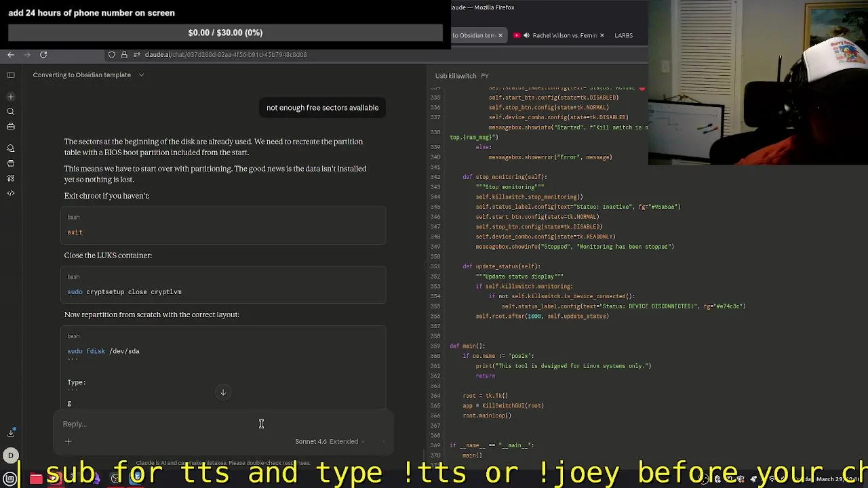
Task: Open the toolbox sidebar icon below search
Action: pos(11,126)
